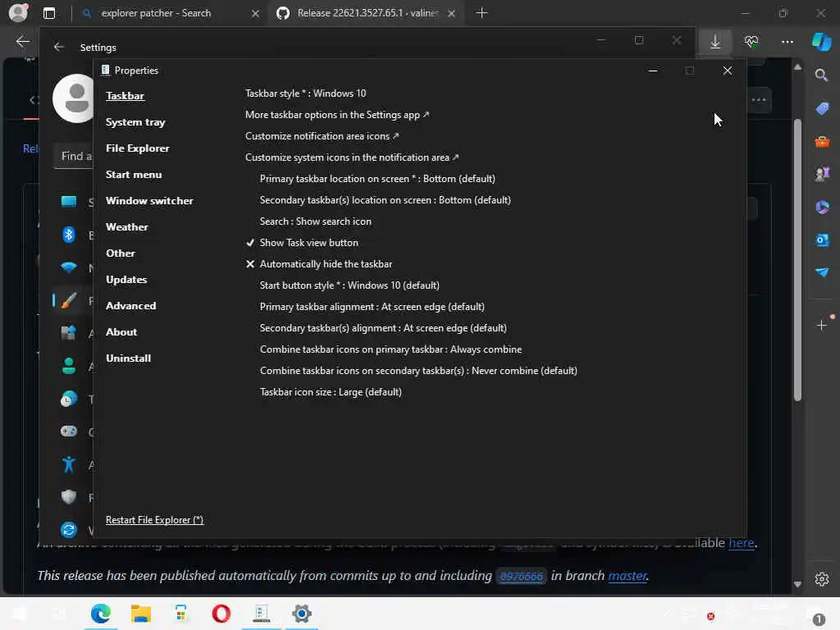Open Edge Settings and more menu
This screenshot has width=840, height=630.
(x=787, y=41)
